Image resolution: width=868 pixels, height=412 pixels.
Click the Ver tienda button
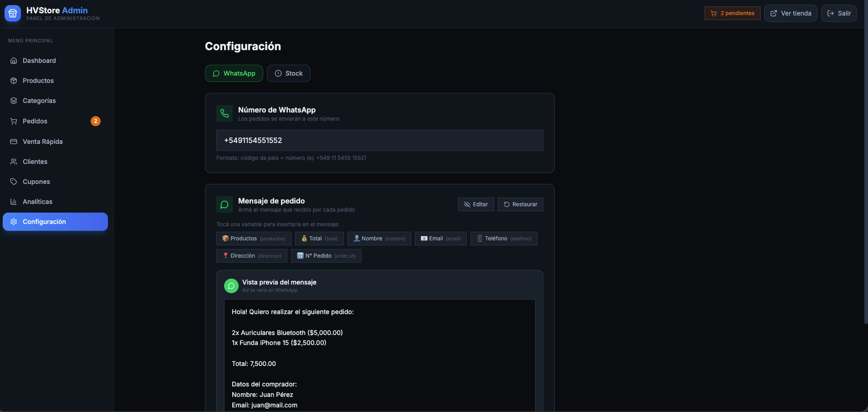point(790,14)
